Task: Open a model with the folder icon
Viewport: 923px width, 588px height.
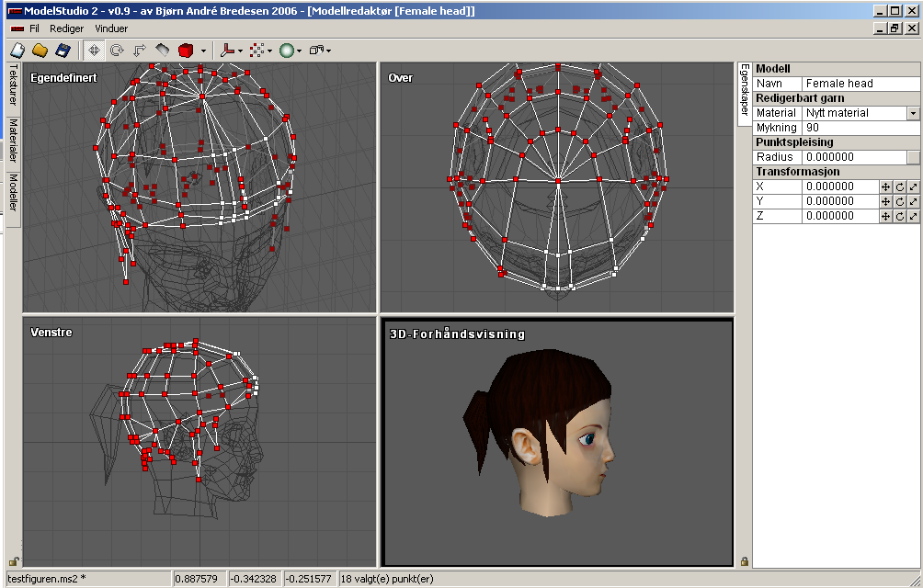Action: click(x=40, y=51)
